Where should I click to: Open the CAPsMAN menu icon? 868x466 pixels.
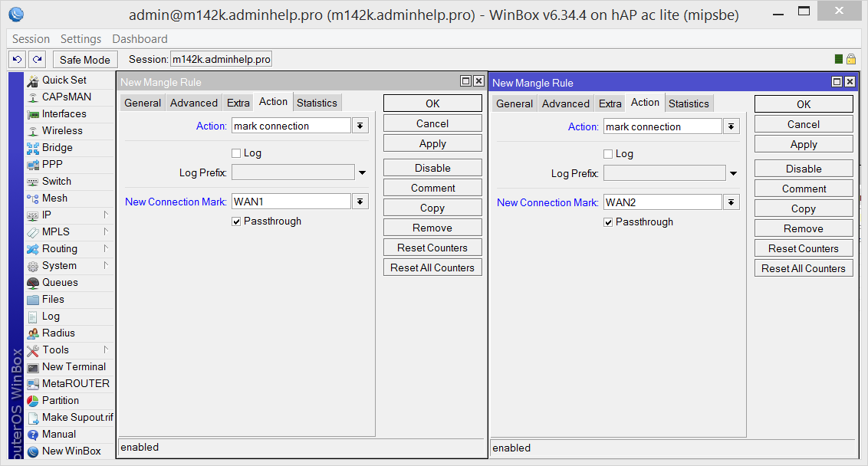pos(33,97)
